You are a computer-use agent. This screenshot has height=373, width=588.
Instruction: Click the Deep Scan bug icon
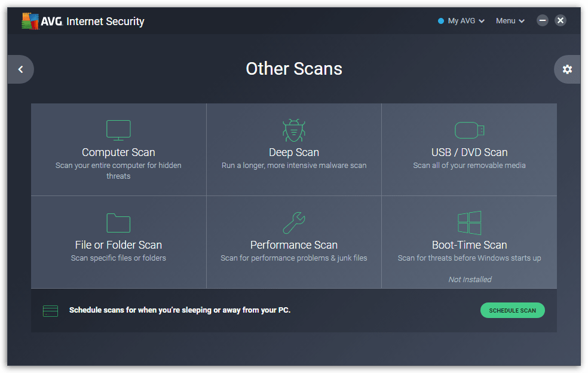point(293,130)
